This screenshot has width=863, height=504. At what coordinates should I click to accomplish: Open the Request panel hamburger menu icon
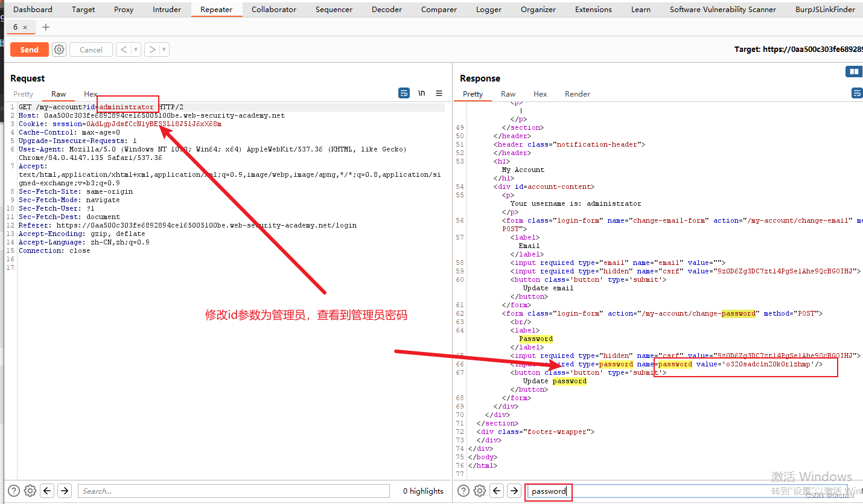pos(439,93)
